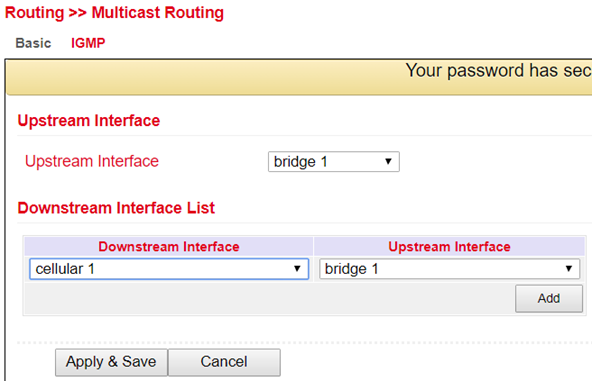Click the yellow password warning banner

[299, 77]
